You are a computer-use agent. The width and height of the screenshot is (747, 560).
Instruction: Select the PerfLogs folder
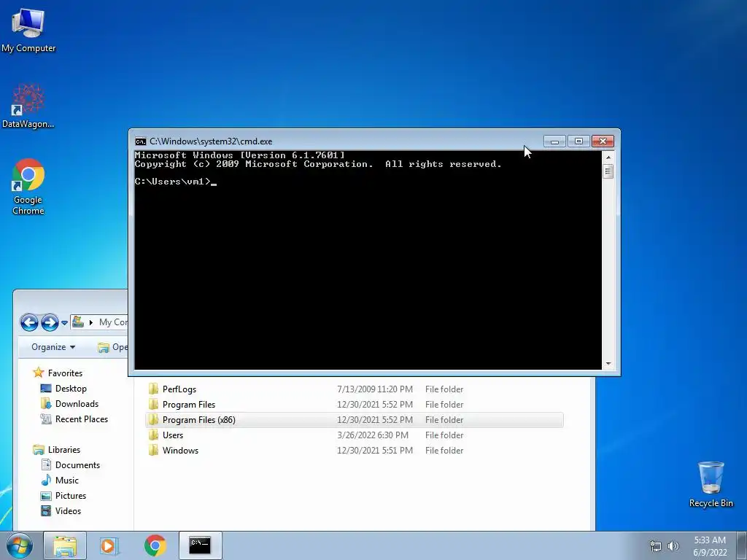pos(354,389)
